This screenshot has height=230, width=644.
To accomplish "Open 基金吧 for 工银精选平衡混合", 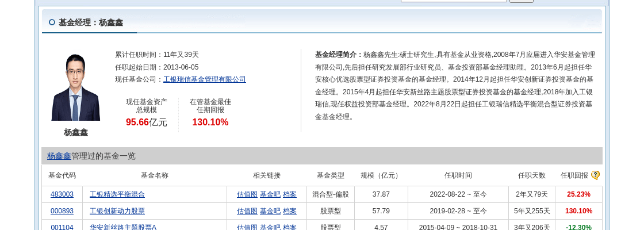I will click(x=270, y=194).
